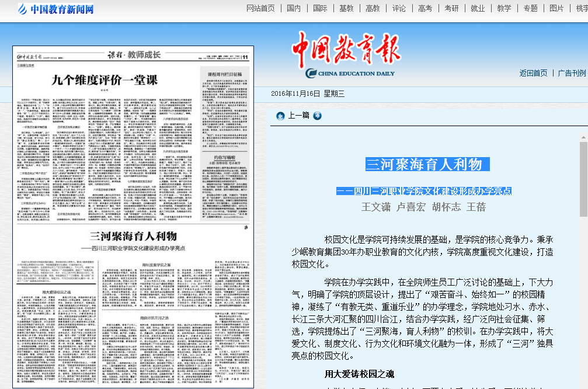Go to the 专题 section
The image size is (588, 389).
(530, 8)
